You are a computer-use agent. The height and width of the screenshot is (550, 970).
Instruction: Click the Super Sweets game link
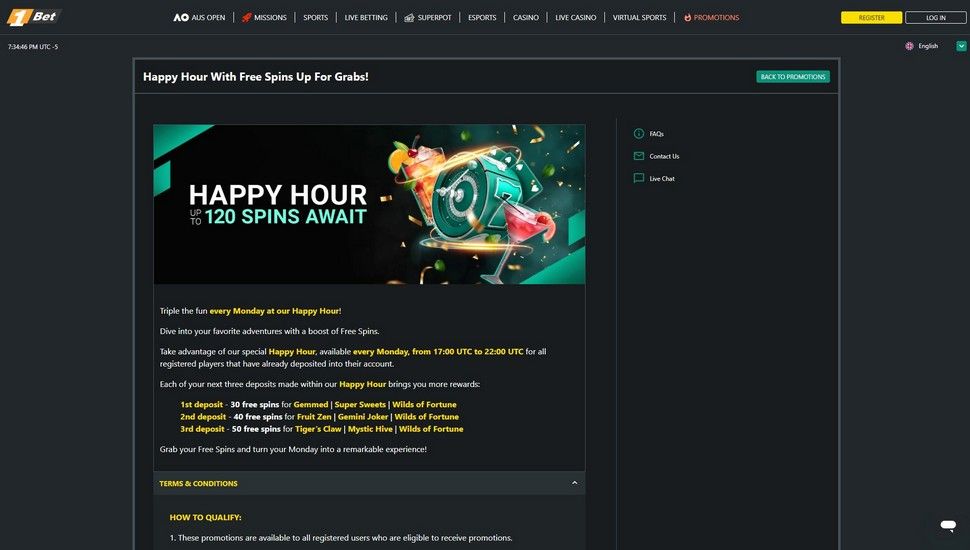(360, 405)
